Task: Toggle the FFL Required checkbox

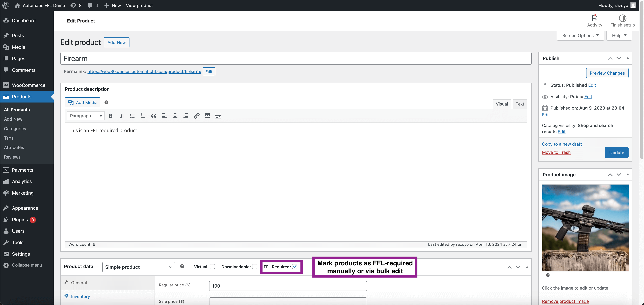Action: click(x=295, y=266)
